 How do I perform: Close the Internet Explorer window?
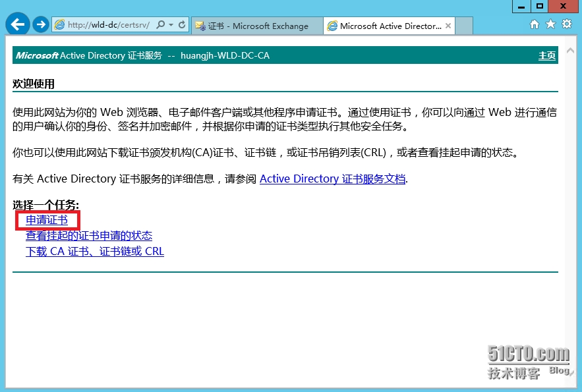[563, 7]
